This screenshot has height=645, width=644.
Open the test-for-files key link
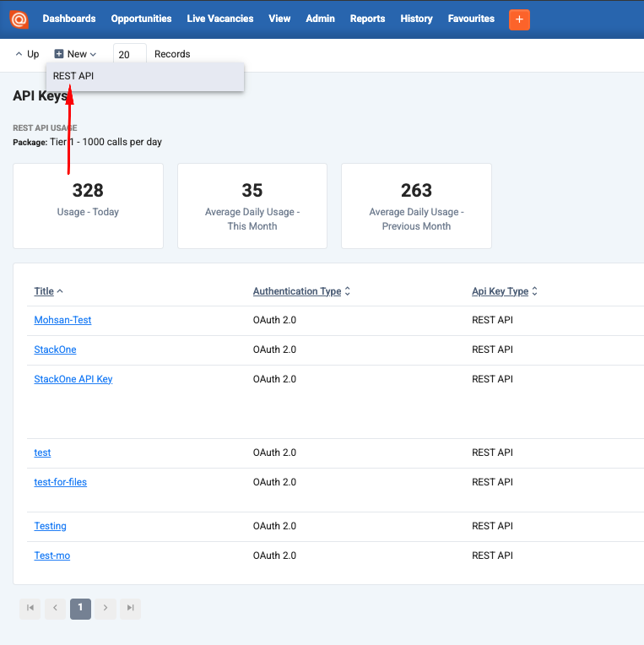(x=61, y=482)
